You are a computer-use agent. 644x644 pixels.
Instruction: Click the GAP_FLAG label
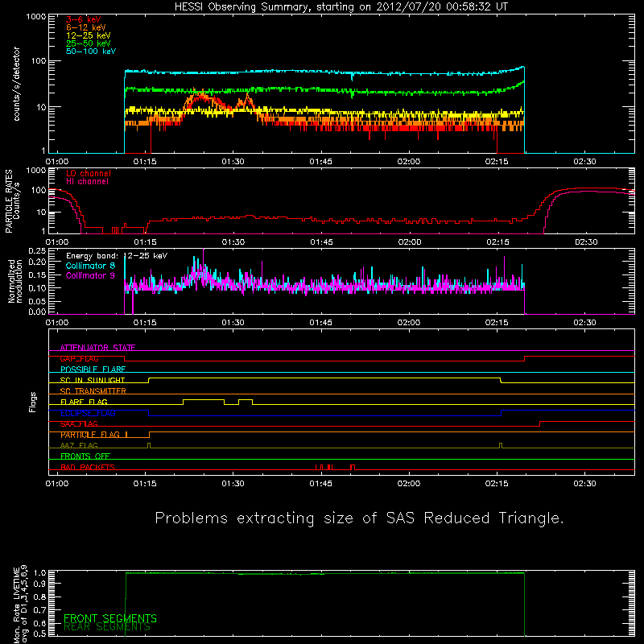tap(79, 358)
